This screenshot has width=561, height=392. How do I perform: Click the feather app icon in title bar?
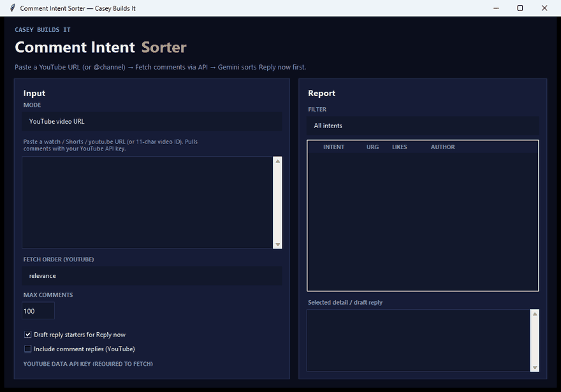13,8
